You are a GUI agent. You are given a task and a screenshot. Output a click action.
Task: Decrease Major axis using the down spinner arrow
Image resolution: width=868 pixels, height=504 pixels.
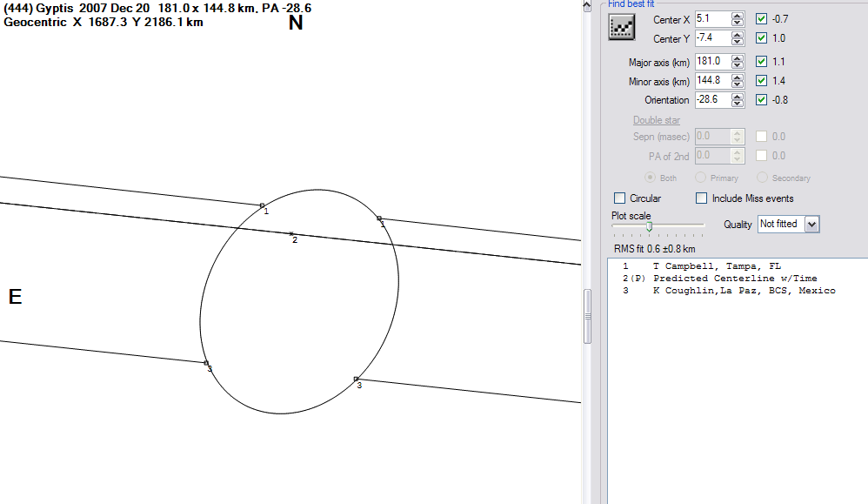click(x=737, y=65)
